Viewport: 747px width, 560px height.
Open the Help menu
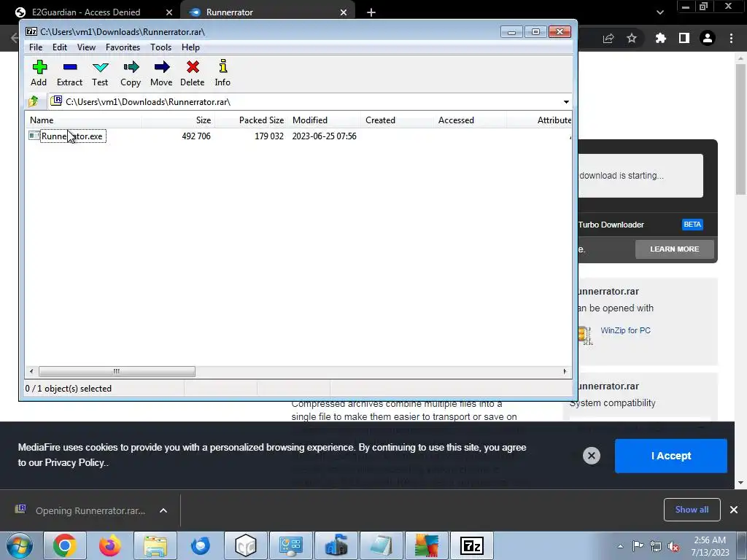[x=190, y=47]
